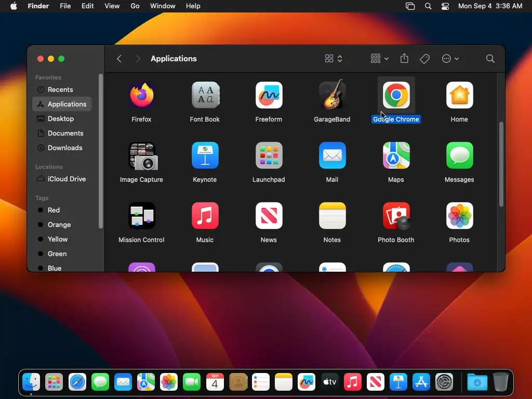
Task: Click the Share toolbar icon
Action: (404, 58)
